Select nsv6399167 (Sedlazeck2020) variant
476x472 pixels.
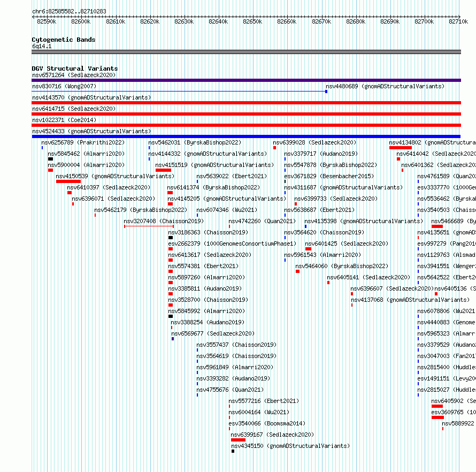tap(272, 435)
